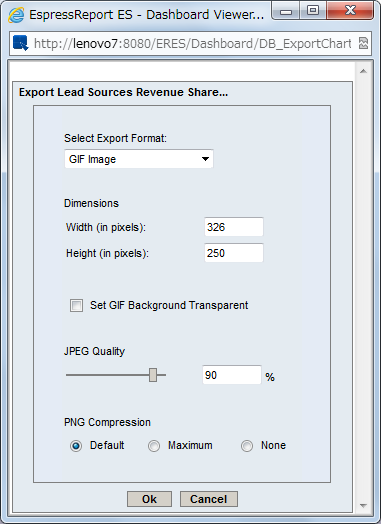The image size is (381, 524).
Task: Select None PNG compression
Action: point(247,446)
